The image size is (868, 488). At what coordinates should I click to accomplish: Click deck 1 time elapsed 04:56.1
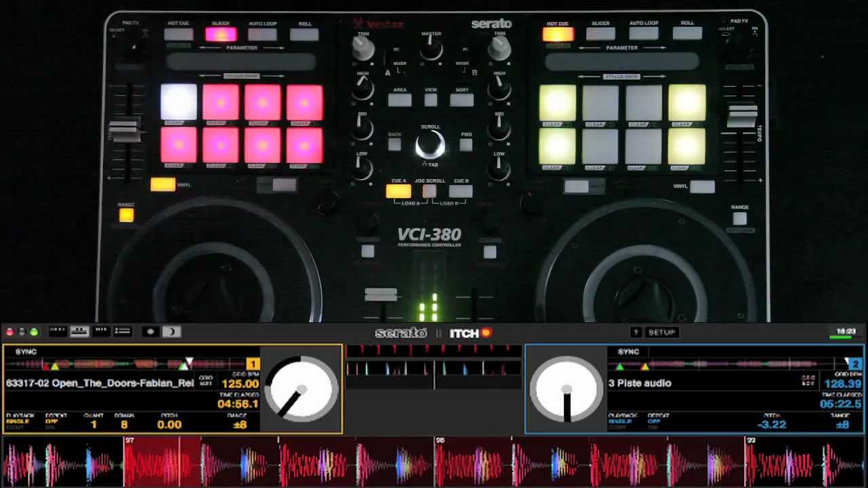point(238,403)
